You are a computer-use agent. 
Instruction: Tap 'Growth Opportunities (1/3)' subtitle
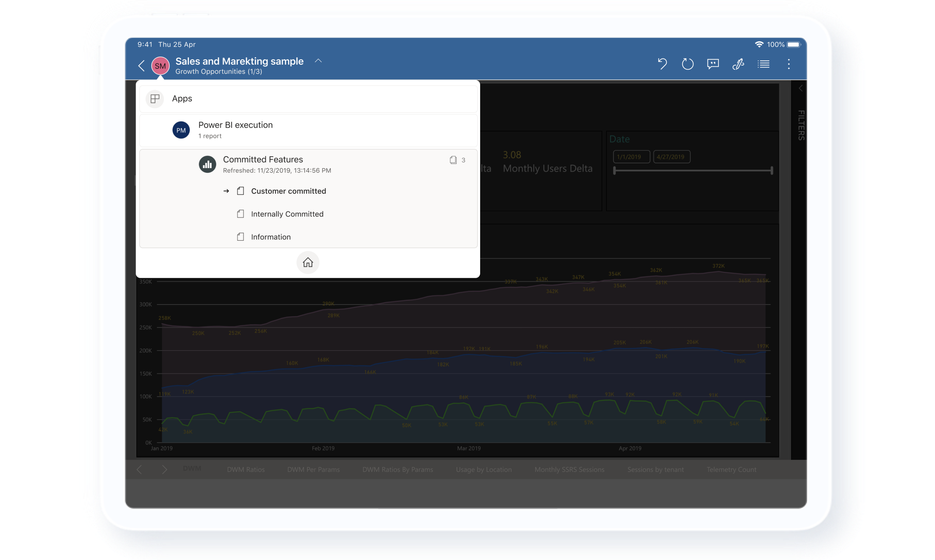pos(219,71)
